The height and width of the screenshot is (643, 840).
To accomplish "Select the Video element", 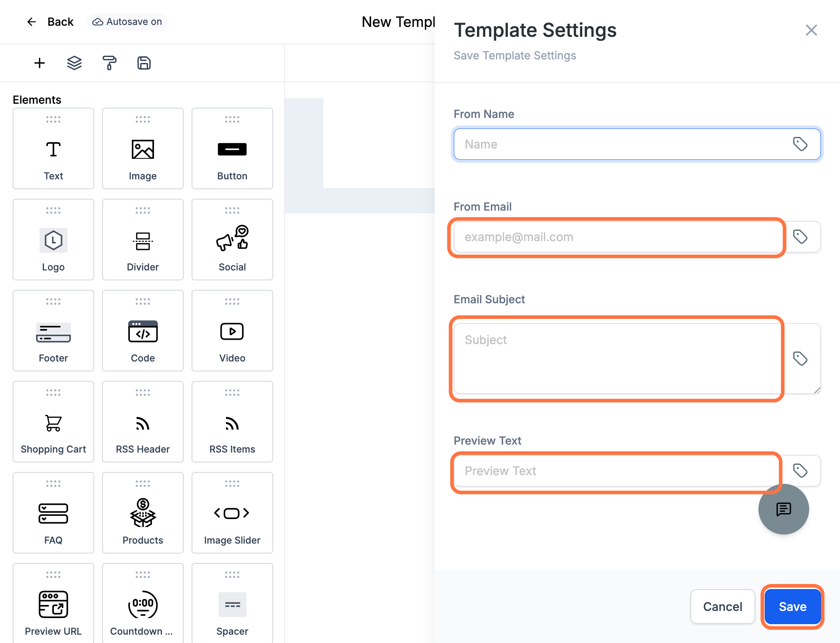I will (232, 331).
